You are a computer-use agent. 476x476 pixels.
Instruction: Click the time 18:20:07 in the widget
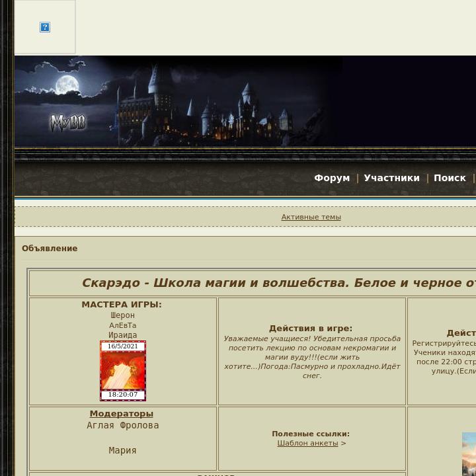click(123, 395)
